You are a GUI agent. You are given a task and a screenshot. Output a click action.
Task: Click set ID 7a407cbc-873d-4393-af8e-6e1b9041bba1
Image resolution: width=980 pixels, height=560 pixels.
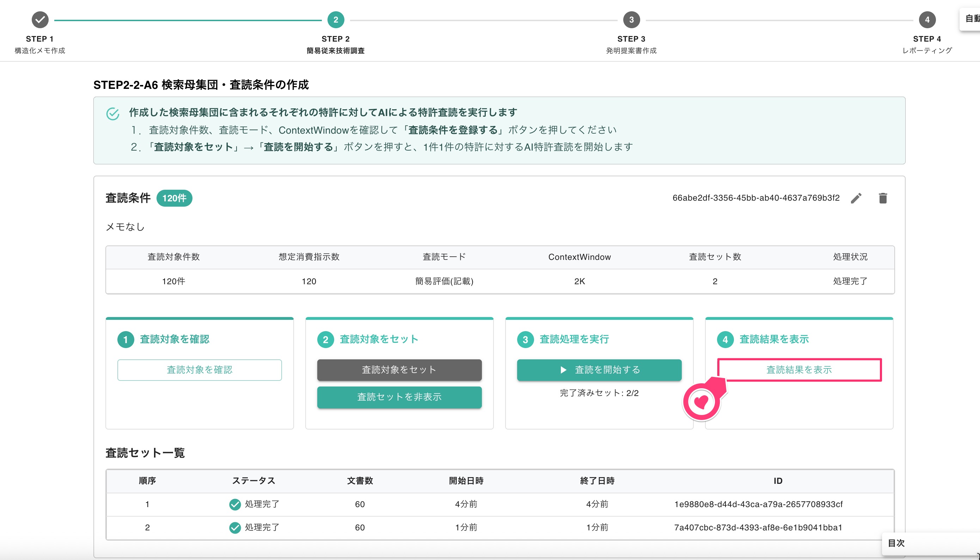pos(758,527)
